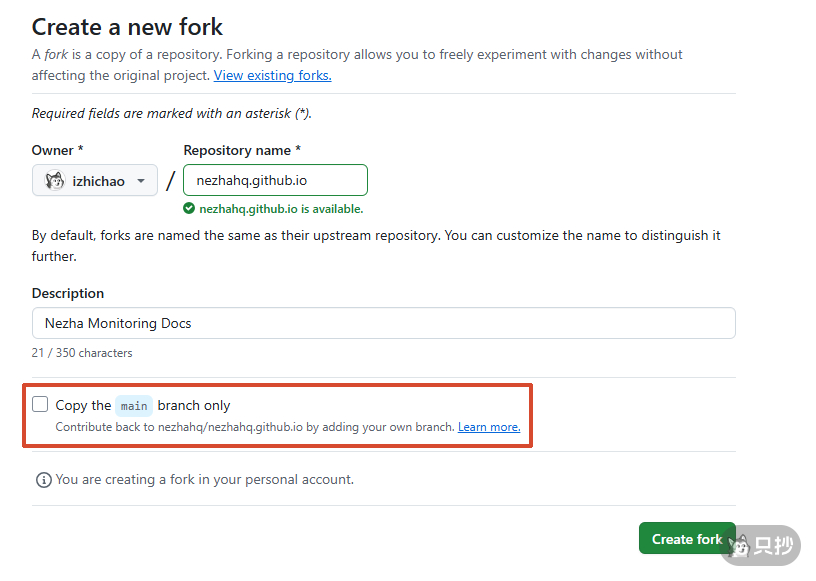The height and width of the screenshot is (581, 816).
Task: Click the 'Contribute back to nezhahq/nezhahq.github.io' text
Action: click(x=255, y=427)
